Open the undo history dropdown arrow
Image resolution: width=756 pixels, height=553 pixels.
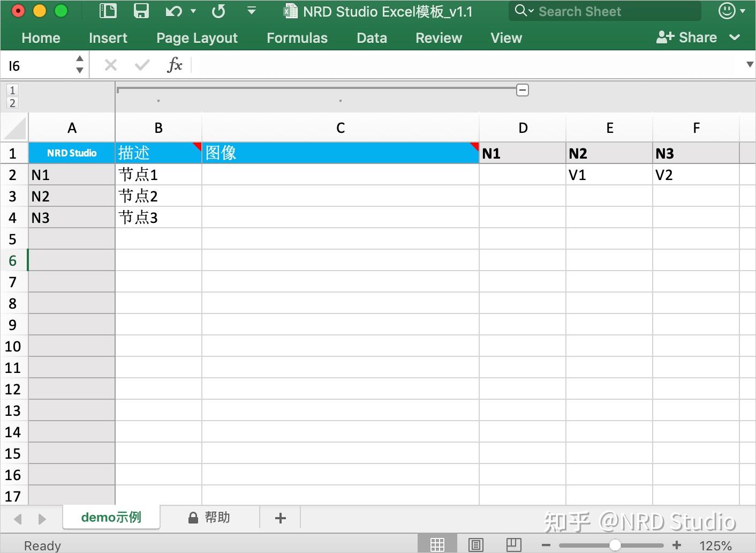[193, 11]
